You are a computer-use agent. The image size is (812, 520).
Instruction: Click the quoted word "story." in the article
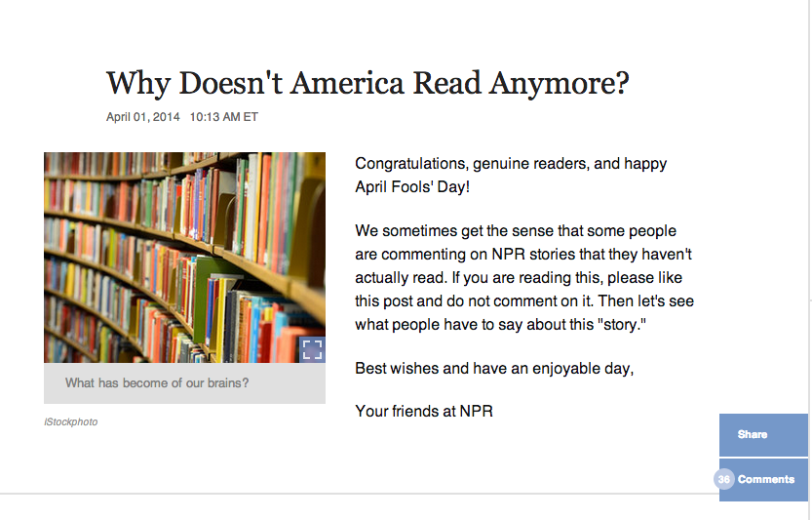point(621,324)
